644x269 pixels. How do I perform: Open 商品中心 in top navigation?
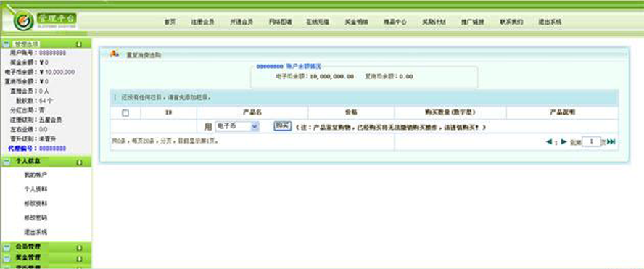pyautogui.click(x=395, y=22)
